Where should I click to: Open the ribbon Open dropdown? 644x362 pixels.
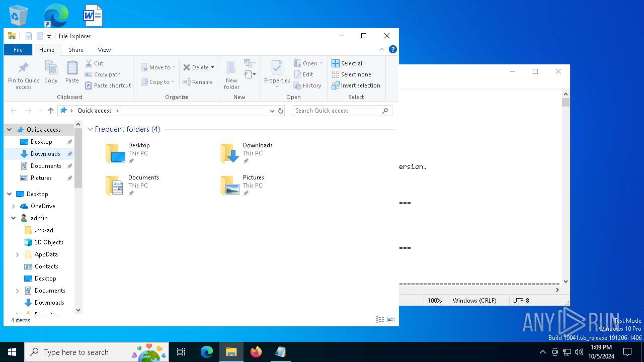click(308, 63)
